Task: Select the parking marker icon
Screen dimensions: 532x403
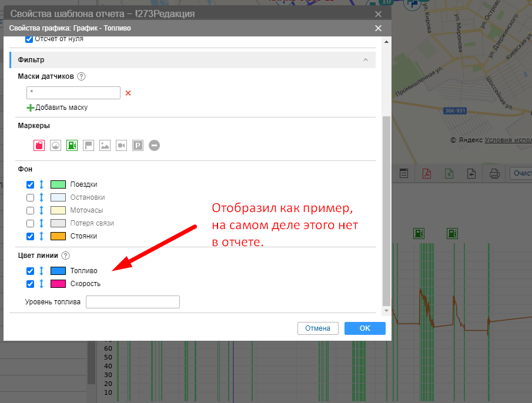Action: [138, 145]
